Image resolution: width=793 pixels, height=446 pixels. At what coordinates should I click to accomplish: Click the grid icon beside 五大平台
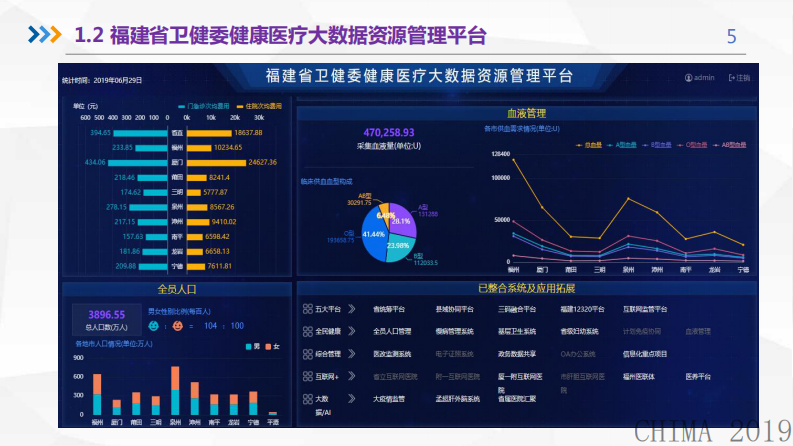pos(307,309)
